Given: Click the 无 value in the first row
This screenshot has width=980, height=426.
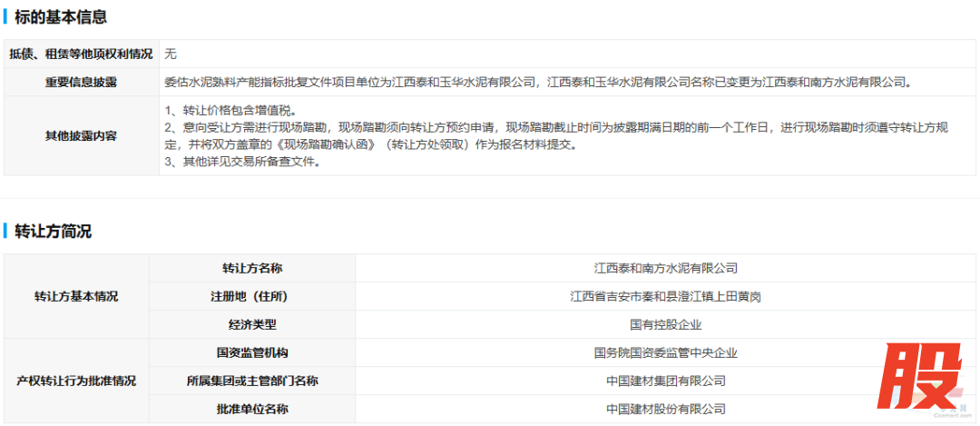Looking at the screenshot, I should [171, 54].
